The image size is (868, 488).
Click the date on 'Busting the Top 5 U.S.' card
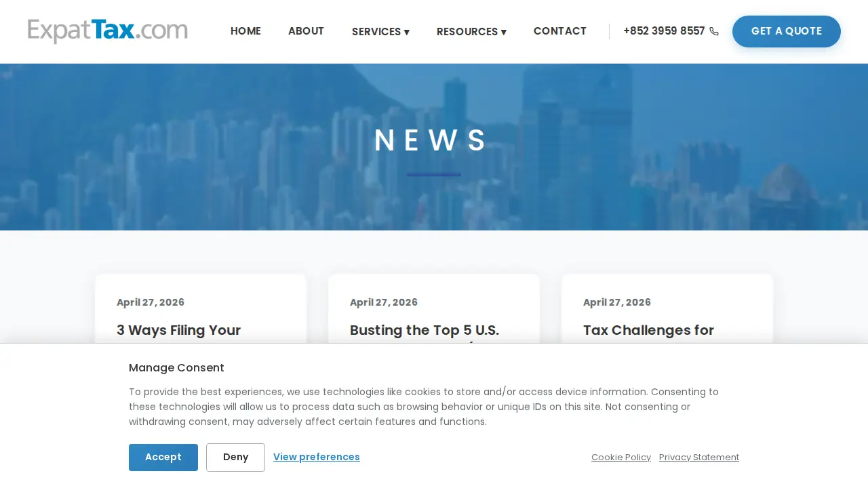pyautogui.click(x=384, y=302)
